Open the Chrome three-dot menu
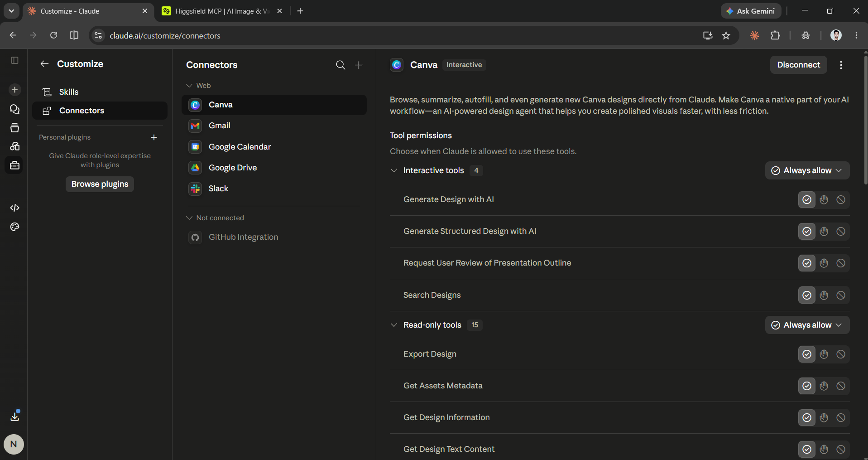868x460 pixels. 856,35
